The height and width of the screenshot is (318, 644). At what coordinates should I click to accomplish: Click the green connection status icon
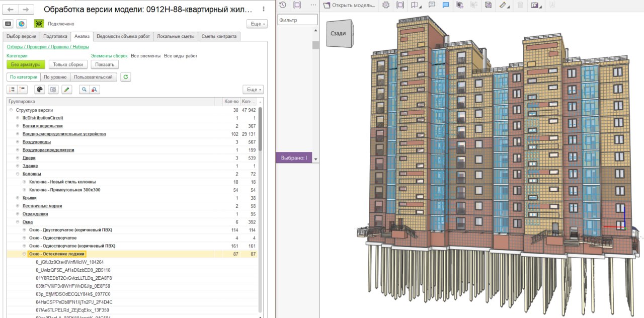pyautogui.click(x=39, y=24)
